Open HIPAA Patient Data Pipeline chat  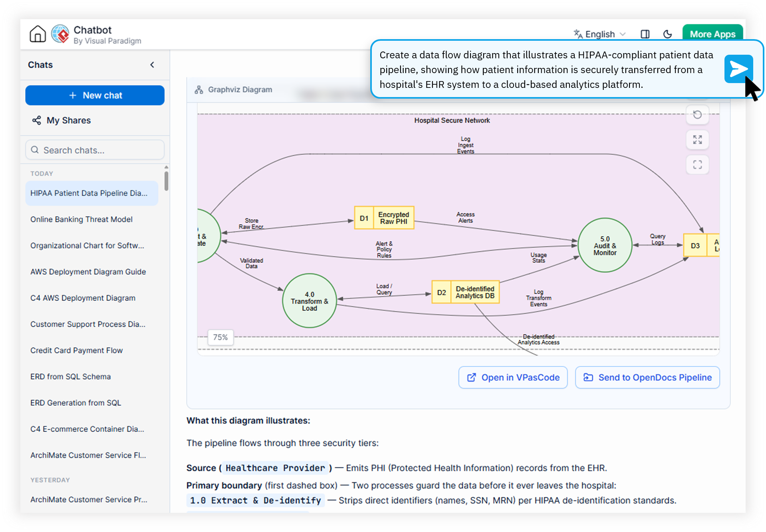[91, 193]
